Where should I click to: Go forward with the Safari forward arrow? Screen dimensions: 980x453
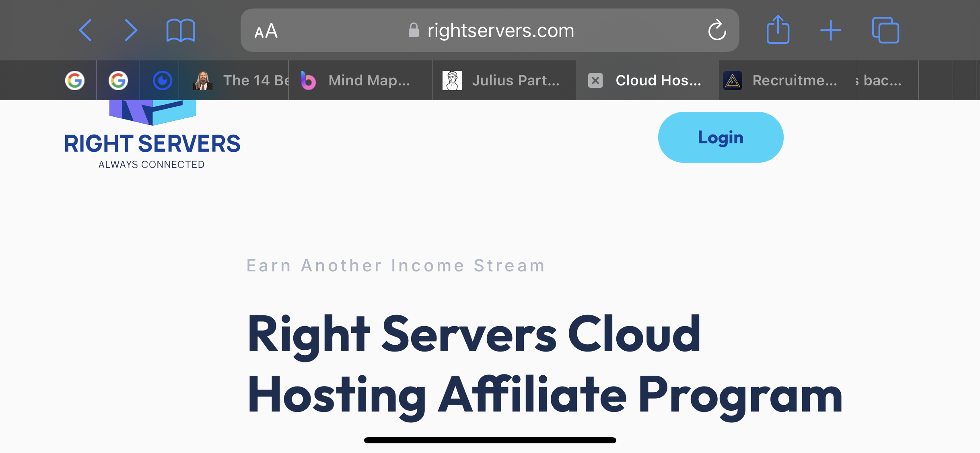pyautogui.click(x=131, y=30)
